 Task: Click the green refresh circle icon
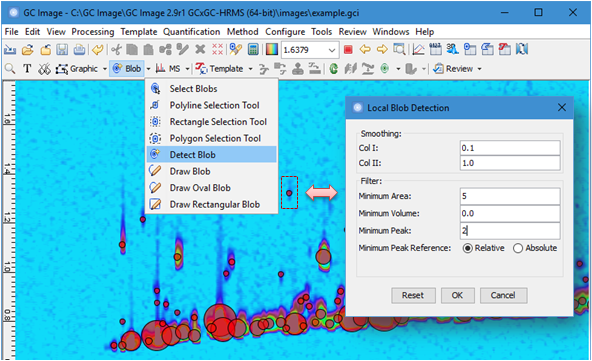click(333, 69)
